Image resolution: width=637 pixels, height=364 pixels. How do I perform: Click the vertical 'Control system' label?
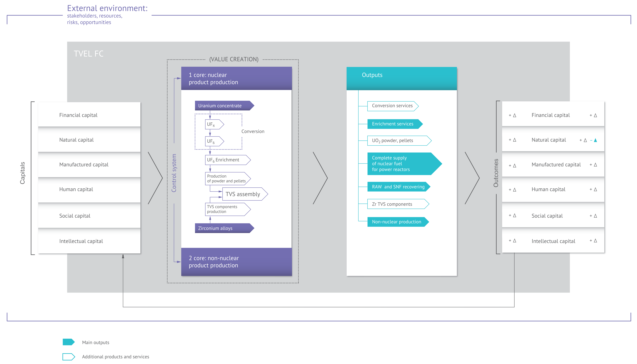[x=174, y=173]
